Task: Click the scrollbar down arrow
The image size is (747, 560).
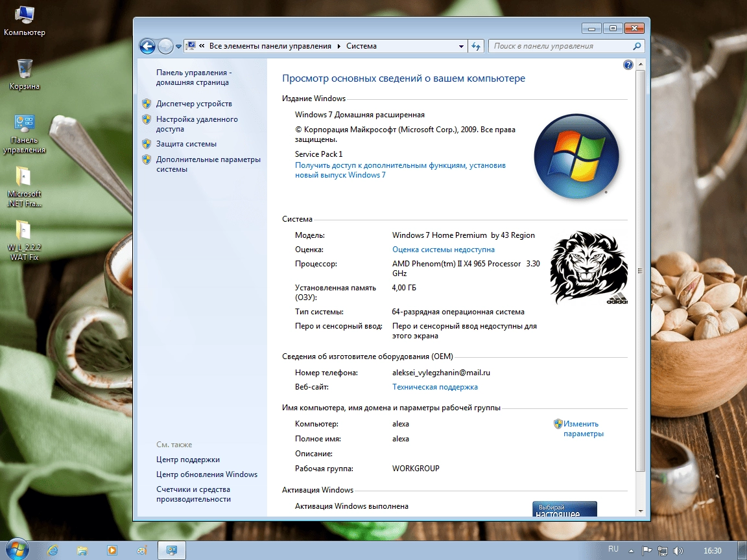Action: [x=641, y=511]
